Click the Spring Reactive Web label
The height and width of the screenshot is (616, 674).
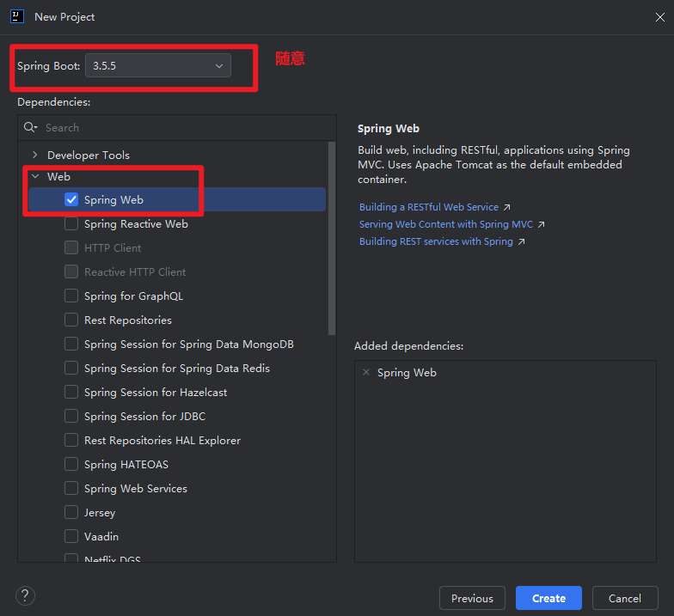136,223
